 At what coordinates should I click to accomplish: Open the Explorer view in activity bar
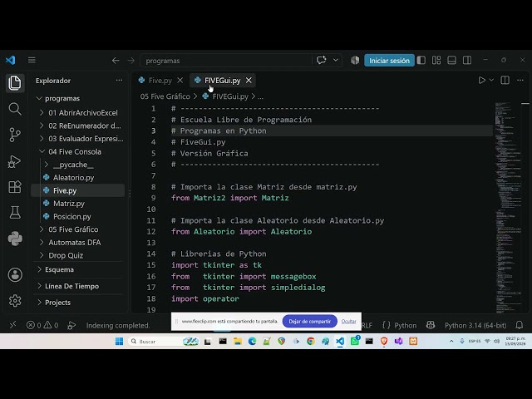pyautogui.click(x=15, y=83)
